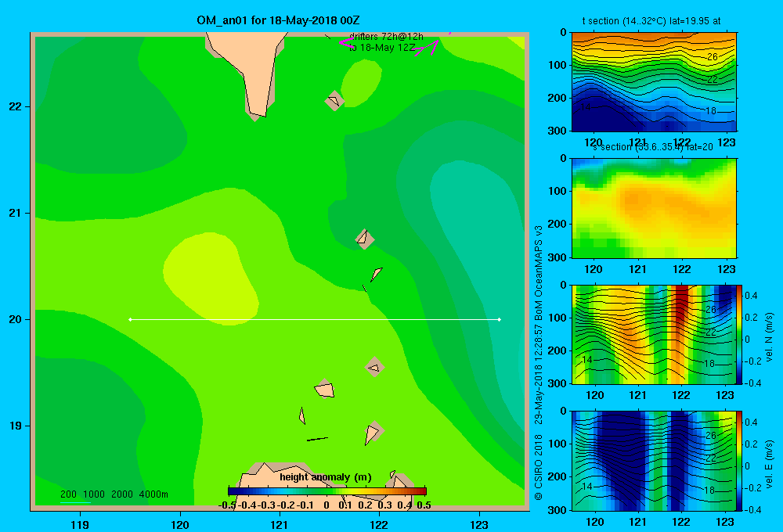Click the left endpoint of white transect line
Image resolution: width=783 pixels, height=532 pixels.
130,319
